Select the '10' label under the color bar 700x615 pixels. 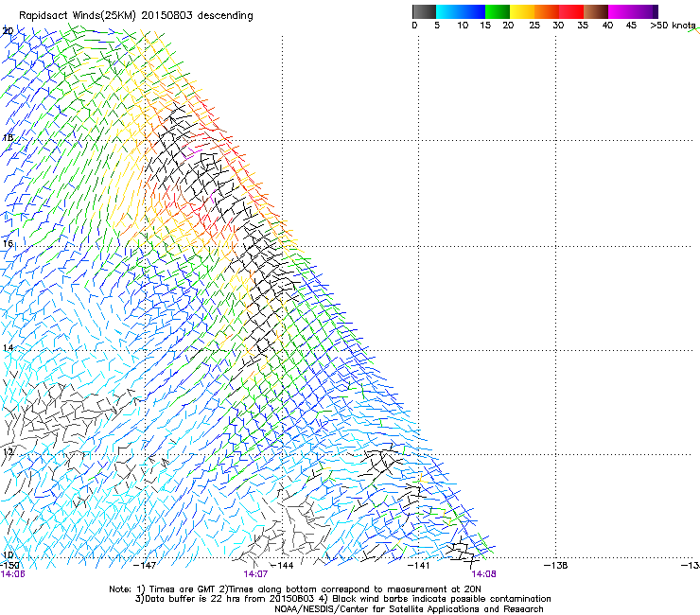coord(463,26)
